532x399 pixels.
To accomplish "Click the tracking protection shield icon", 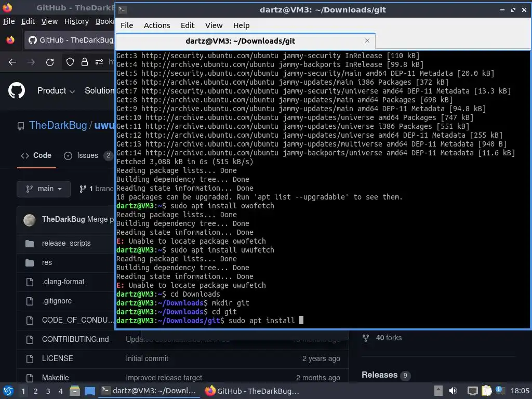I will [x=70, y=62].
